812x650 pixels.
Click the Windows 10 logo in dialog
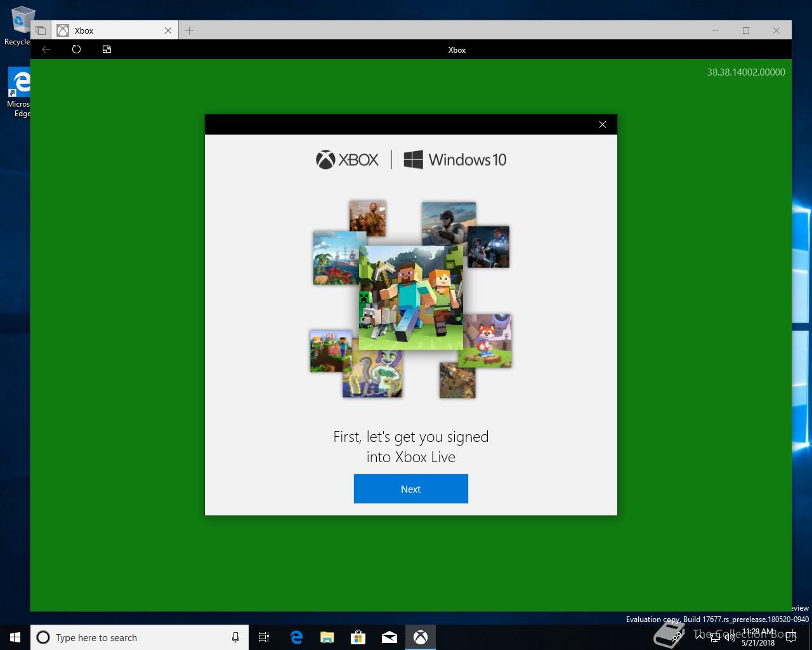455,160
